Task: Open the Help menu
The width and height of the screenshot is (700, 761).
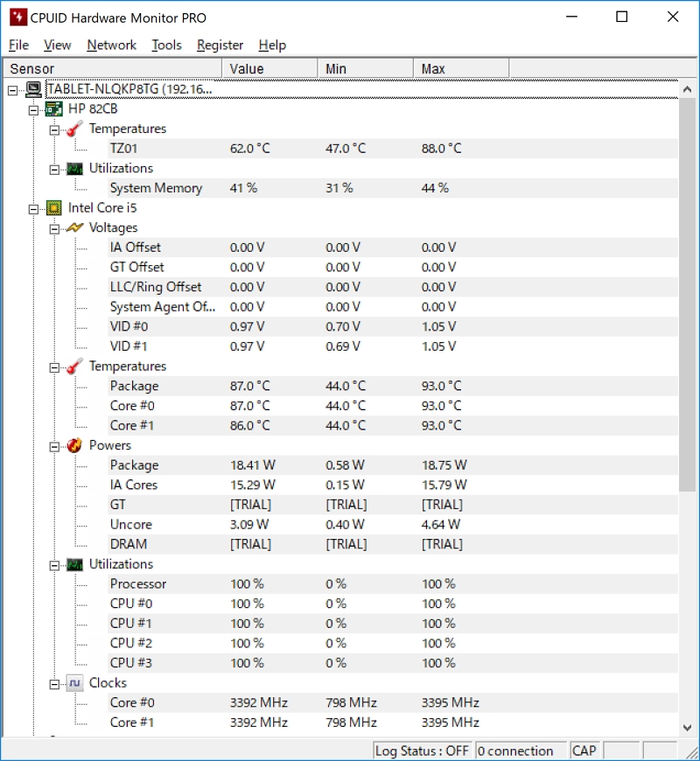Action: tap(272, 45)
